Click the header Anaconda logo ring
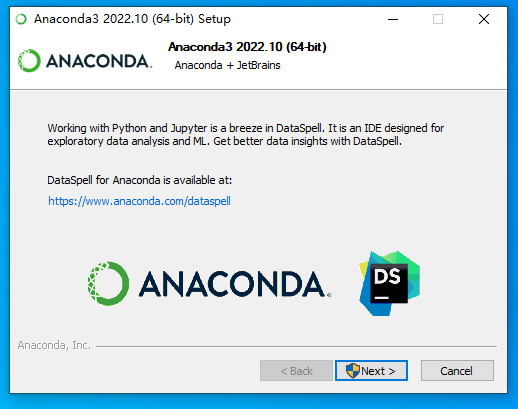This screenshot has width=518, height=409. point(29,61)
